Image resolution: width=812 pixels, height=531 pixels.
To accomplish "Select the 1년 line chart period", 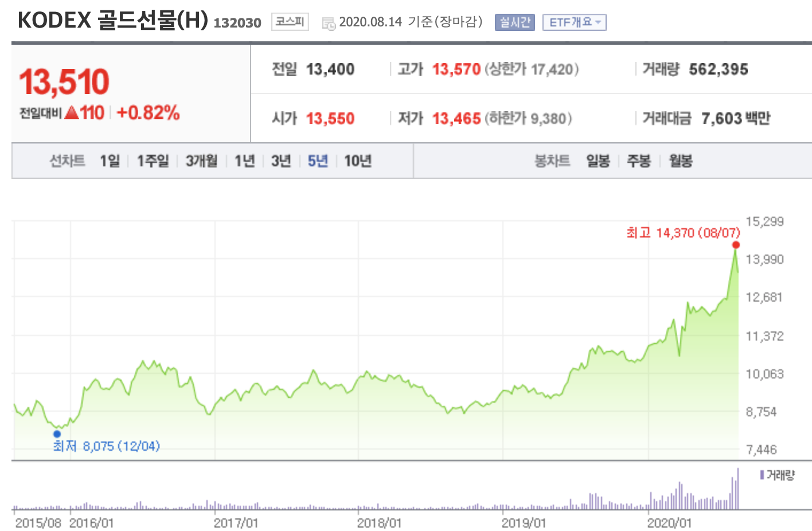I will click(x=244, y=161).
